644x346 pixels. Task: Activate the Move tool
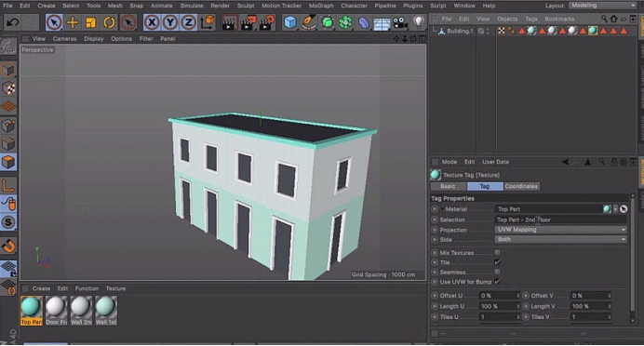[x=73, y=22]
